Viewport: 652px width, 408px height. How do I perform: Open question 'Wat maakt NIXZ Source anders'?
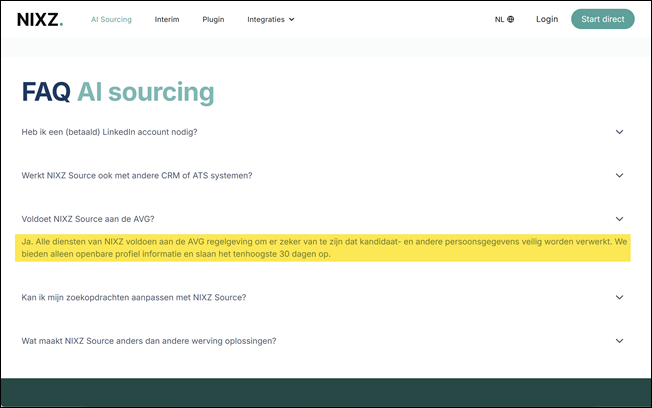[x=149, y=341]
